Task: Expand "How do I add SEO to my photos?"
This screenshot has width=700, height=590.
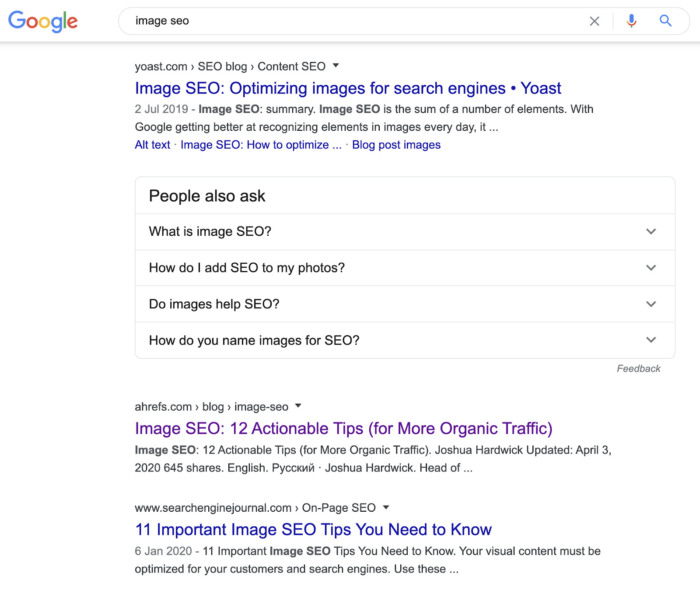Action: click(x=651, y=268)
